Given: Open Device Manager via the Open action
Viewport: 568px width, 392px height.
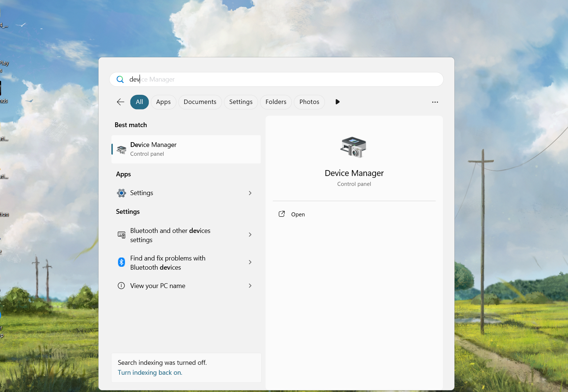Looking at the screenshot, I should [x=298, y=214].
